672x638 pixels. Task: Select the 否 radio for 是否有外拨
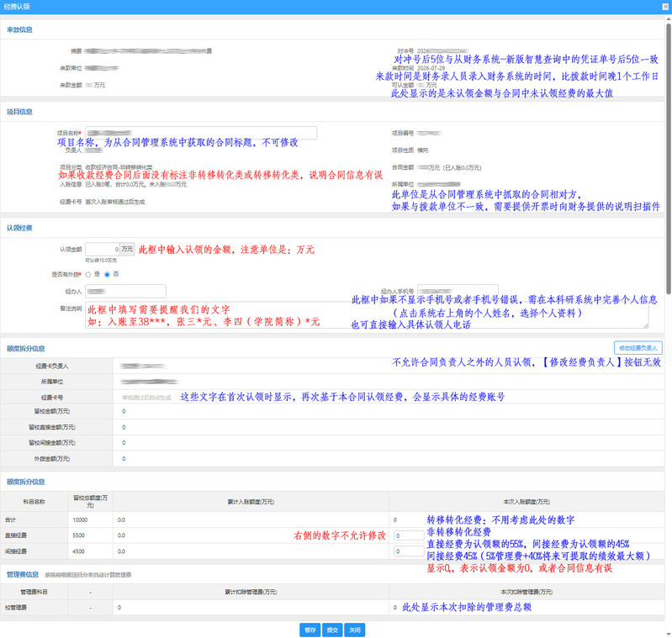(107, 275)
